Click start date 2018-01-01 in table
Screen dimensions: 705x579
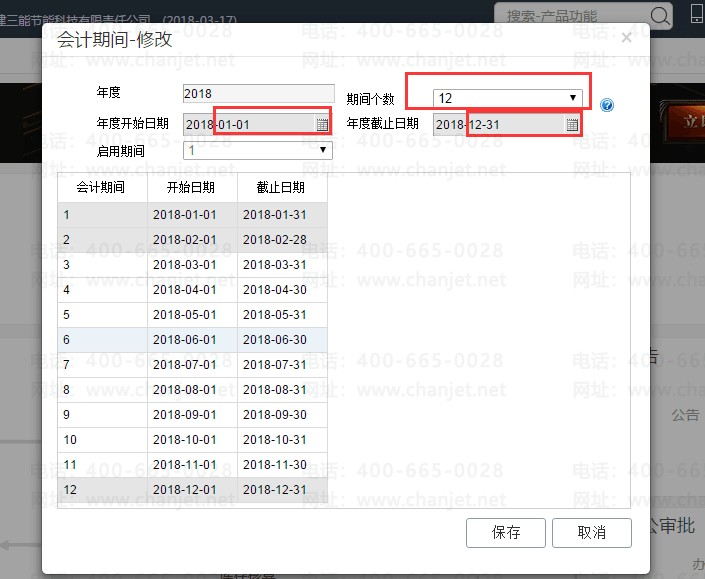pos(192,215)
